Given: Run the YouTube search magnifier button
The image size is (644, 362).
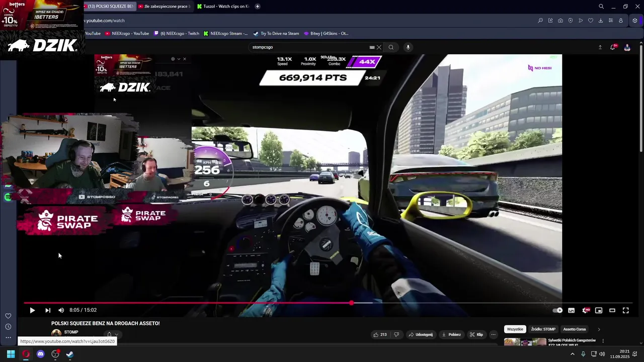Looking at the screenshot, I should (x=391, y=47).
